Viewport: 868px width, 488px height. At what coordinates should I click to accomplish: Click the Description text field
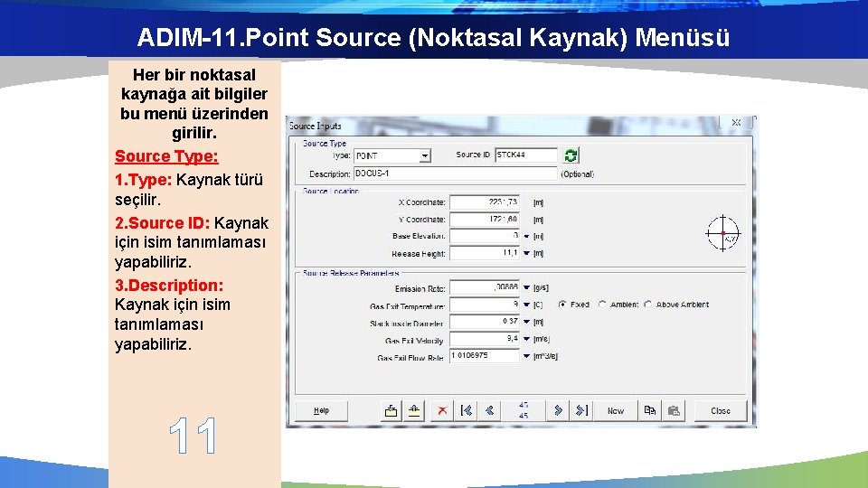(x=455, y=174)
